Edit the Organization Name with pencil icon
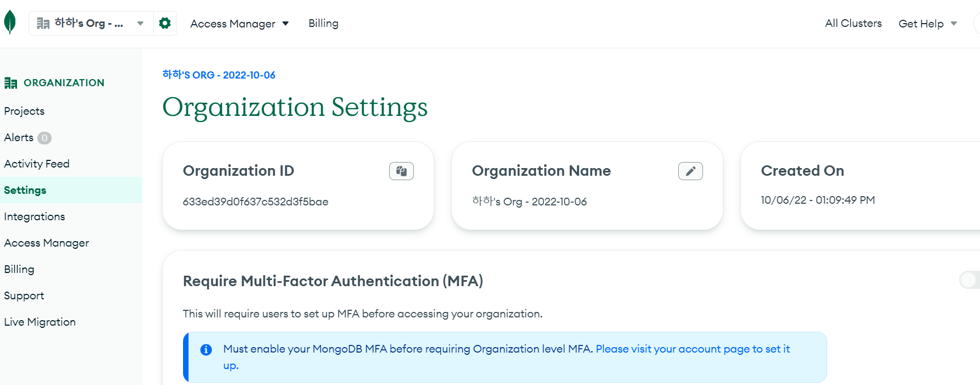Viewport: 980px width, 385px height. 690,171
